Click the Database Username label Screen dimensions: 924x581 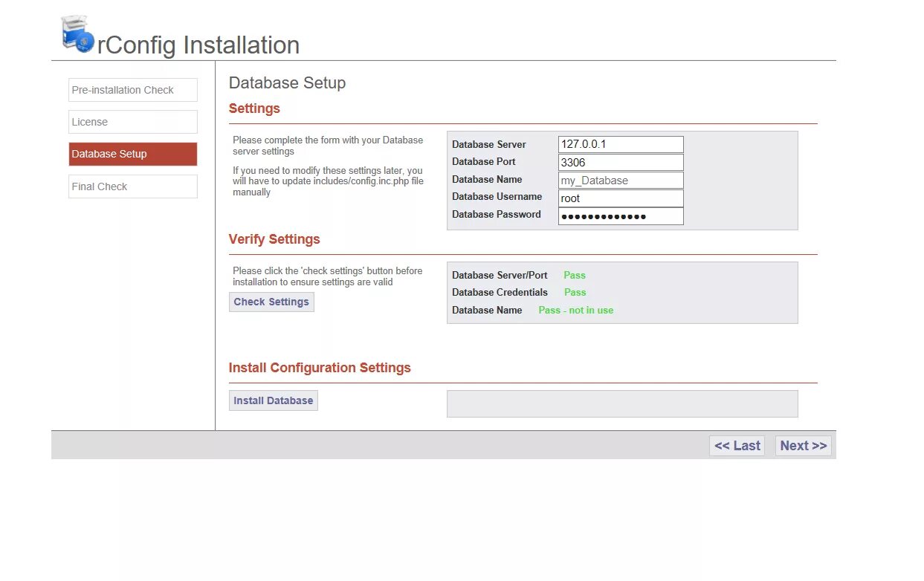tap(497, 196)
